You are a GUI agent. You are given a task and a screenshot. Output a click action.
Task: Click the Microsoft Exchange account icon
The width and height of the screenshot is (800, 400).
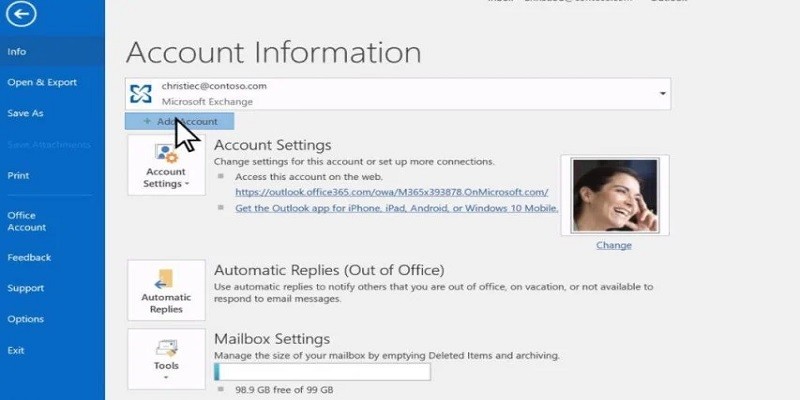[140, 94]
